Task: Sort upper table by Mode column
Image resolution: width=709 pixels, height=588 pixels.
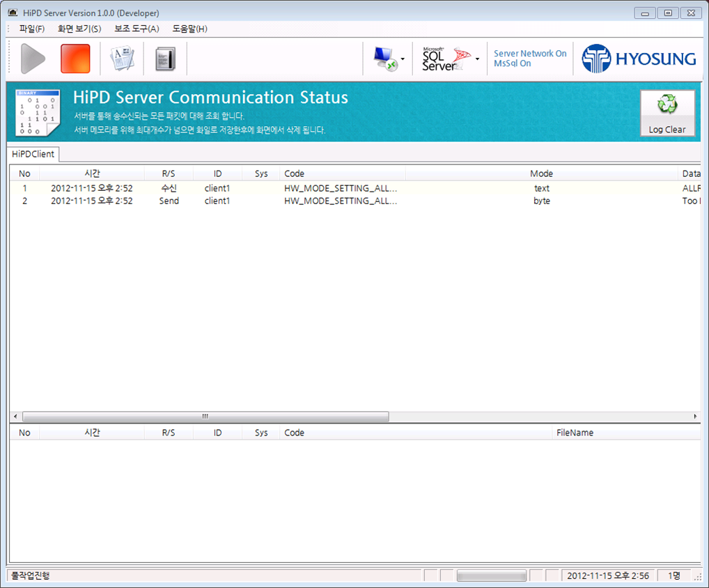Action: 542,173
